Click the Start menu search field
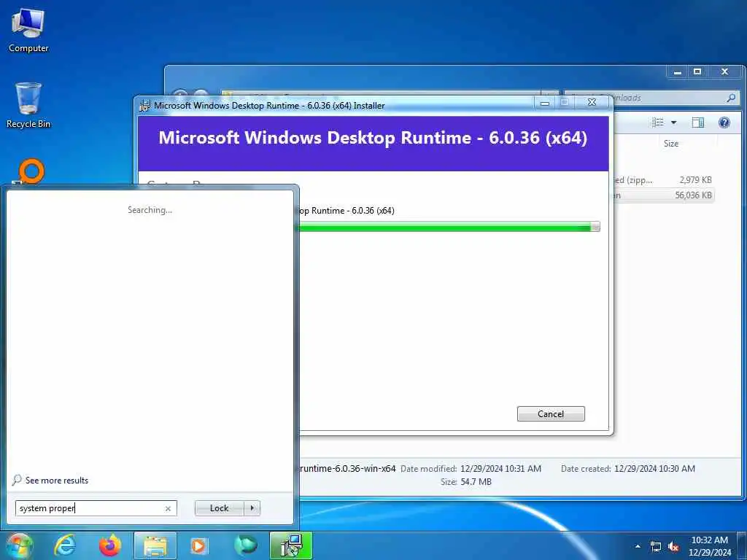Image resolution: width=747 pixels, height=560 pixels. (96, 508)
